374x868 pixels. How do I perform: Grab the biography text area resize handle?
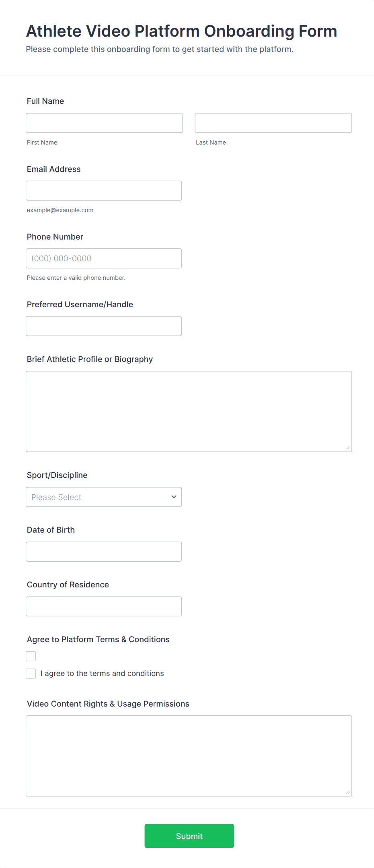point(348,448)
